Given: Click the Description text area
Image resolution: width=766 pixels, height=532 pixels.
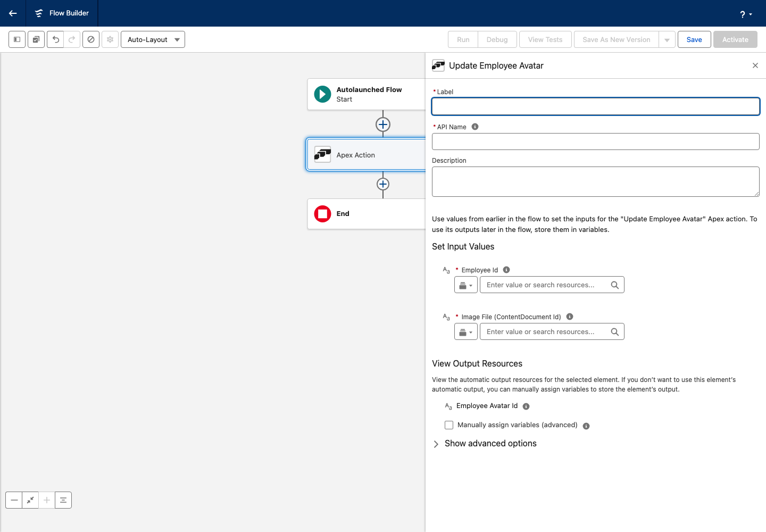Looking at the screenshot, I should coord(596,181).
